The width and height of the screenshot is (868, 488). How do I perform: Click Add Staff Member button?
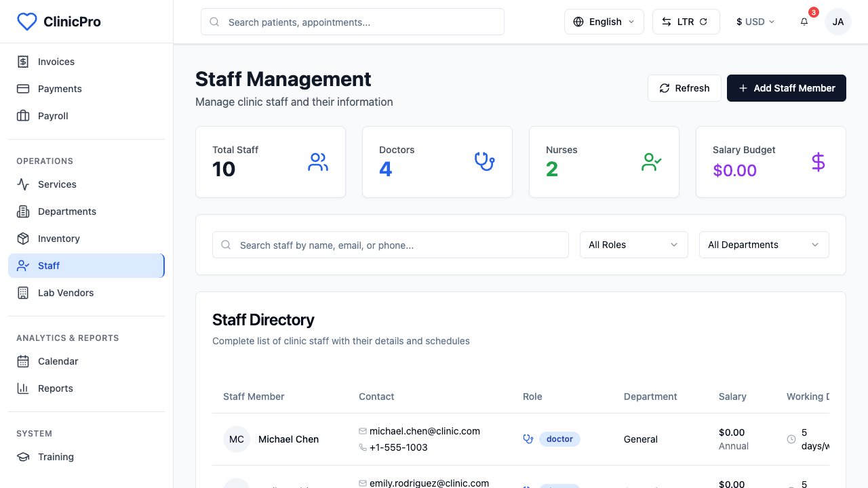[x=787, y=88]
